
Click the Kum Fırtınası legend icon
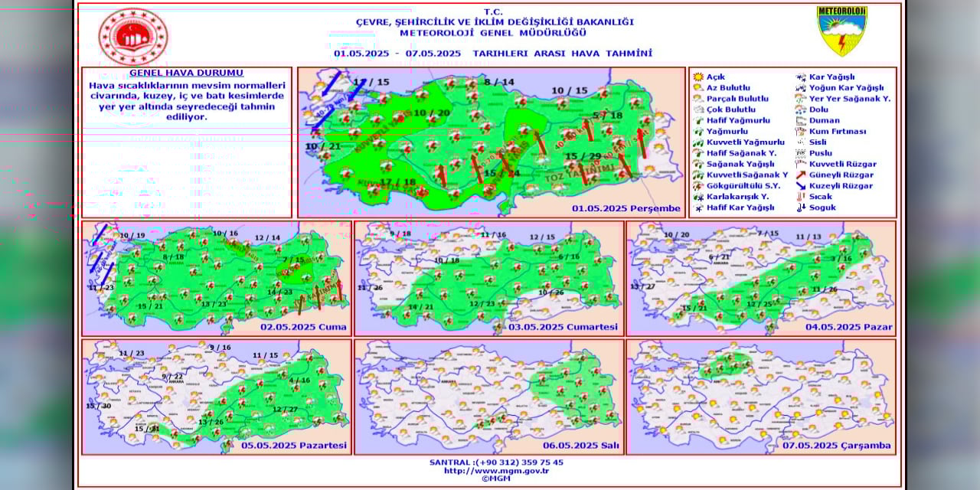click(801, 132)
